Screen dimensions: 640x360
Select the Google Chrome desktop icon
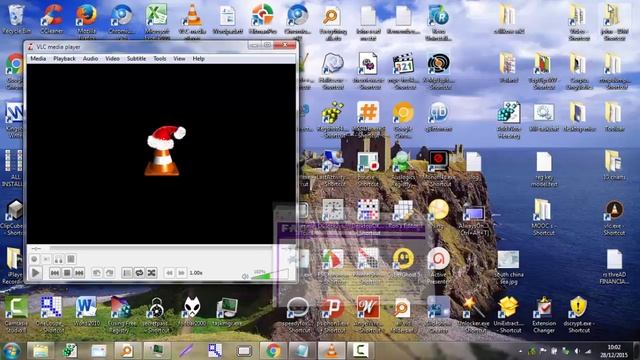[x=15, y=70]
